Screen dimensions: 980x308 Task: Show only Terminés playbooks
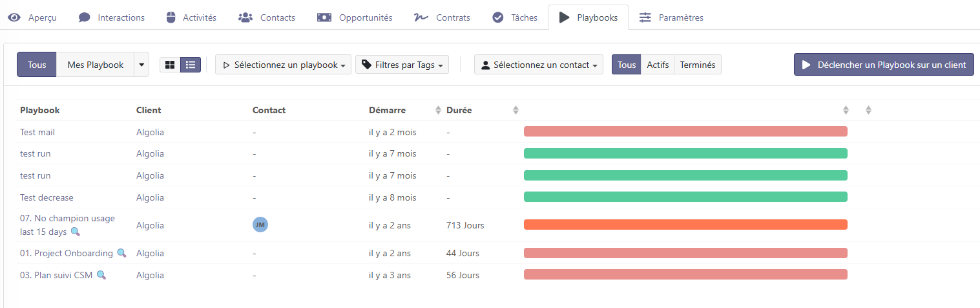tap(698, 65)
